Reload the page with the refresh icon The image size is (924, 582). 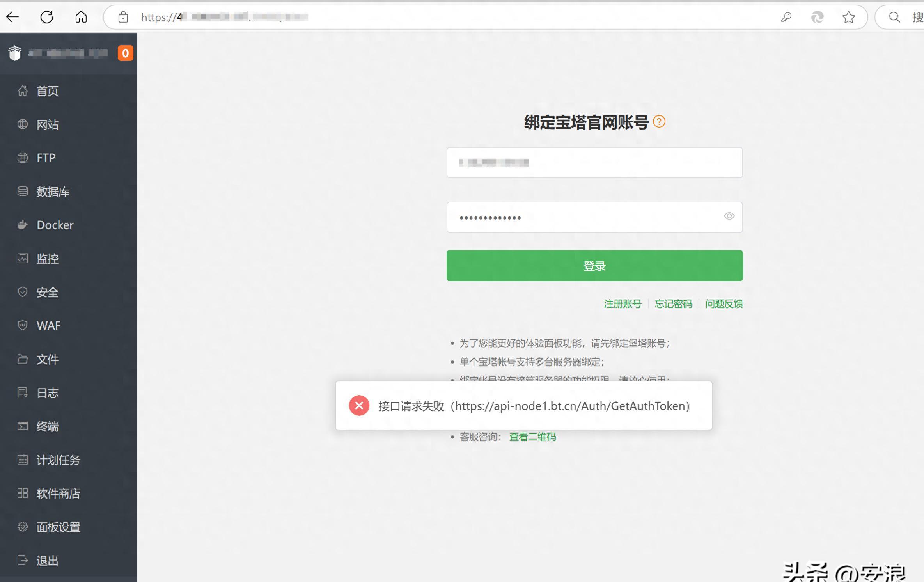(47, 17)
